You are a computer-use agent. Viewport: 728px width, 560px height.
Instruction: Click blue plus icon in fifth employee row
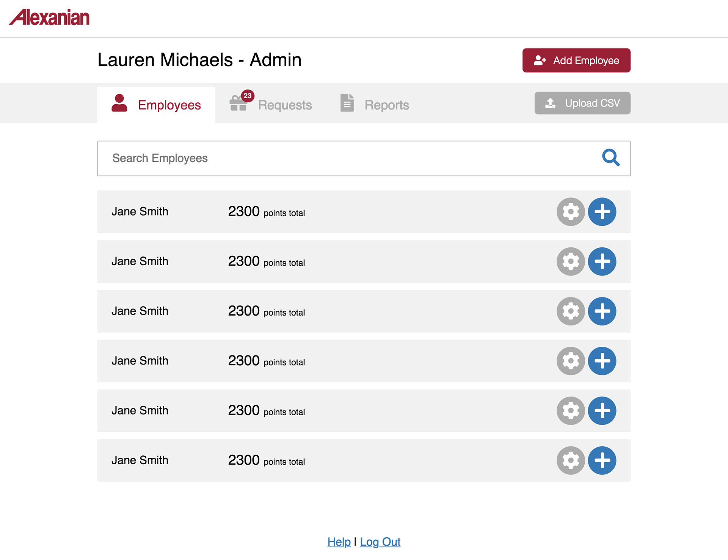point(602,411)
